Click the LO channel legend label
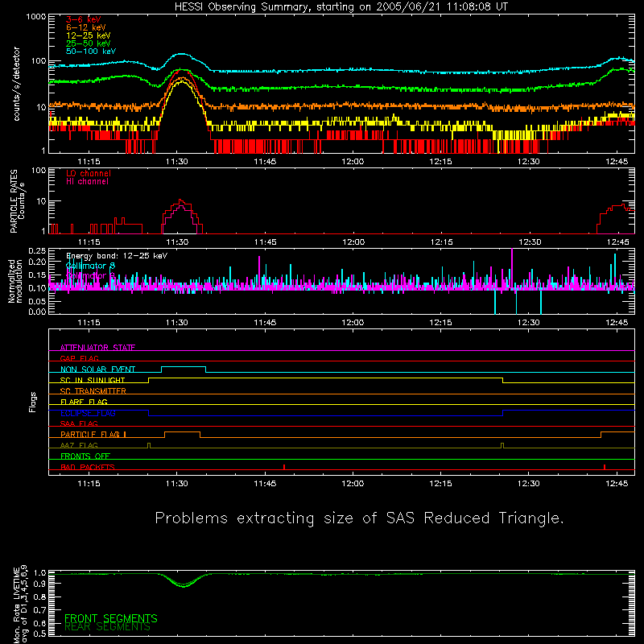644x644 pixels. (89, 173)
